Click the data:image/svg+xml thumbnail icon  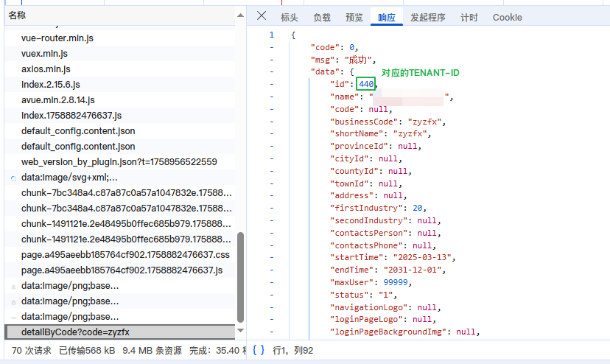point(13,178)
